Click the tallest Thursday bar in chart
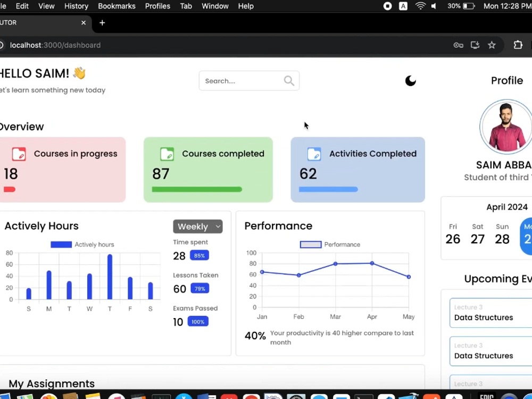Viewport: 532px width, 399px height. pyautogui.click(x=110, y=277)
